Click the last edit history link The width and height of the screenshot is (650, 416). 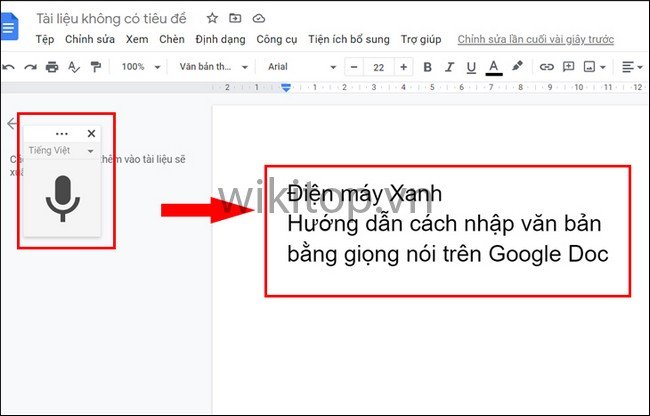(x=535, y=40)
